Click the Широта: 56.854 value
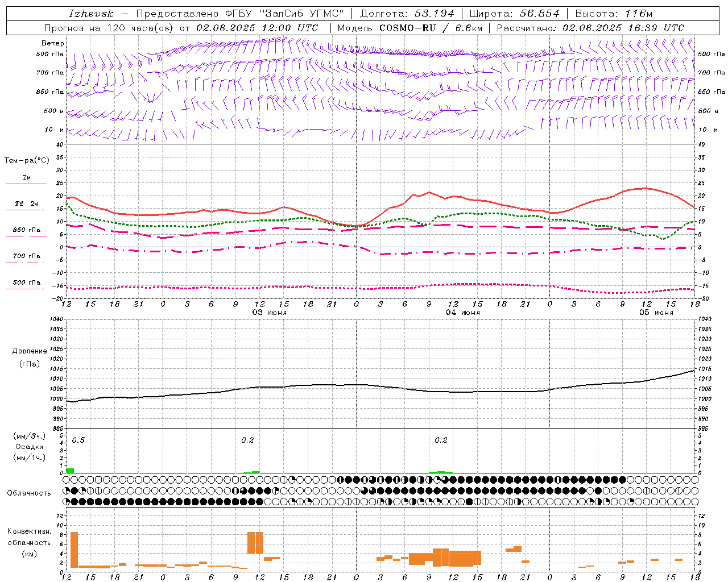The image size is (728, 582). tap(514, 14)
